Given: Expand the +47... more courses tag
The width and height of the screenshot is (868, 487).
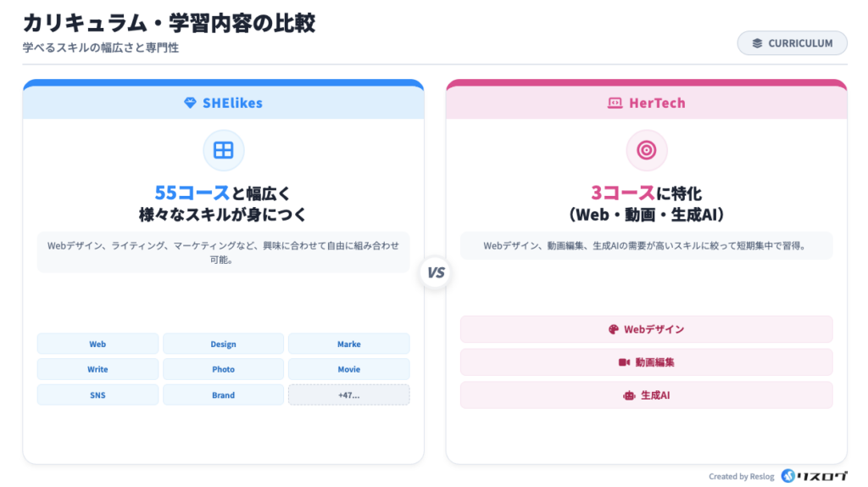Looking at the screenshot, I should click(x=348, y=395).
